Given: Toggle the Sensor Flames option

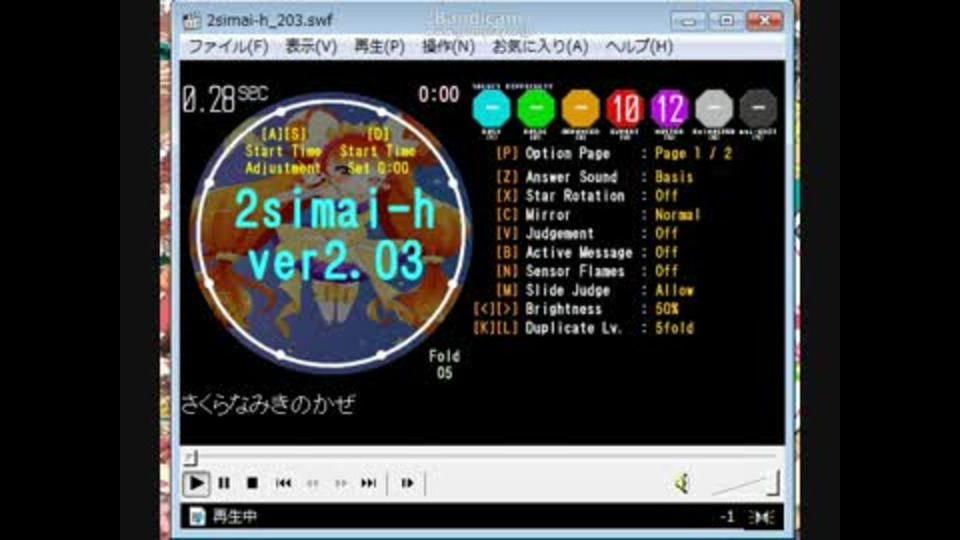Looking at the screenshot, I should (587, 271).
